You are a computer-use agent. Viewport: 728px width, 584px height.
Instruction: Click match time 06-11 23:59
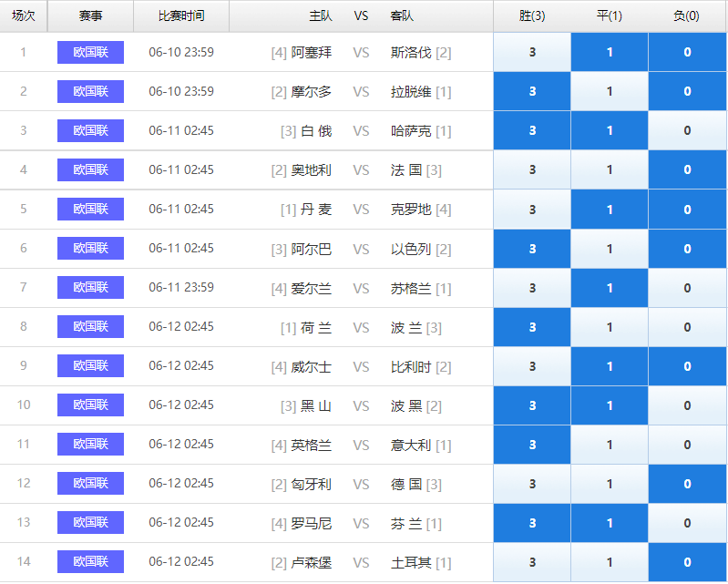pos(181,287)
